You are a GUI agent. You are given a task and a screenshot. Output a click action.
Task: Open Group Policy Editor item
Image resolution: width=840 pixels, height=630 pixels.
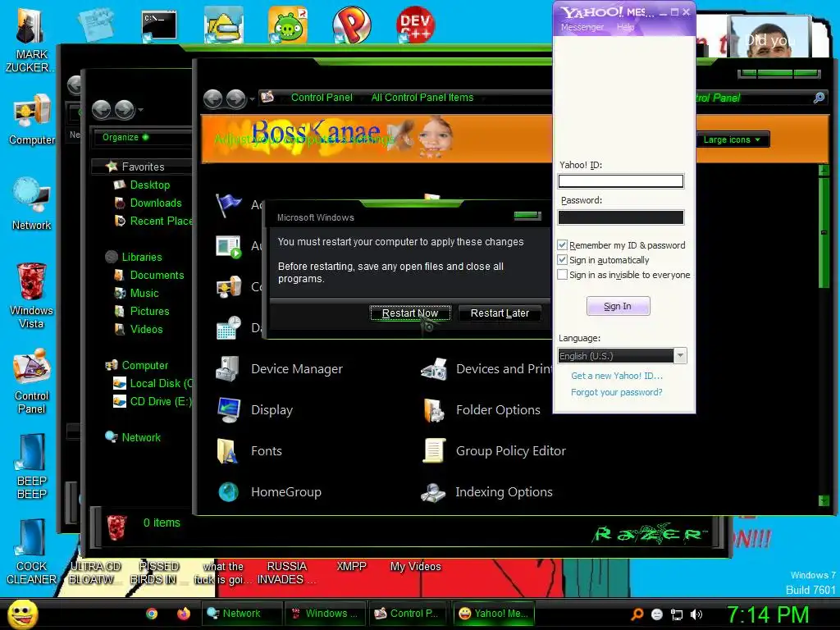click(494, 451)
